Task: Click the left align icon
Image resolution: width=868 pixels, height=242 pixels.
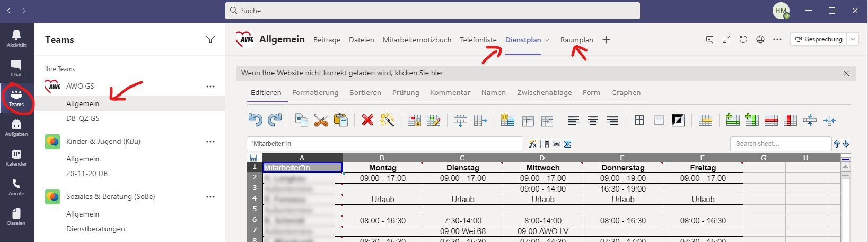Action: 573,120
